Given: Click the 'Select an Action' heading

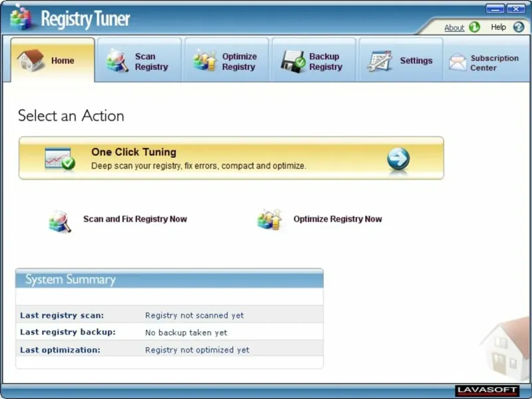Looking at the screenshot, I should coord(71,116).
